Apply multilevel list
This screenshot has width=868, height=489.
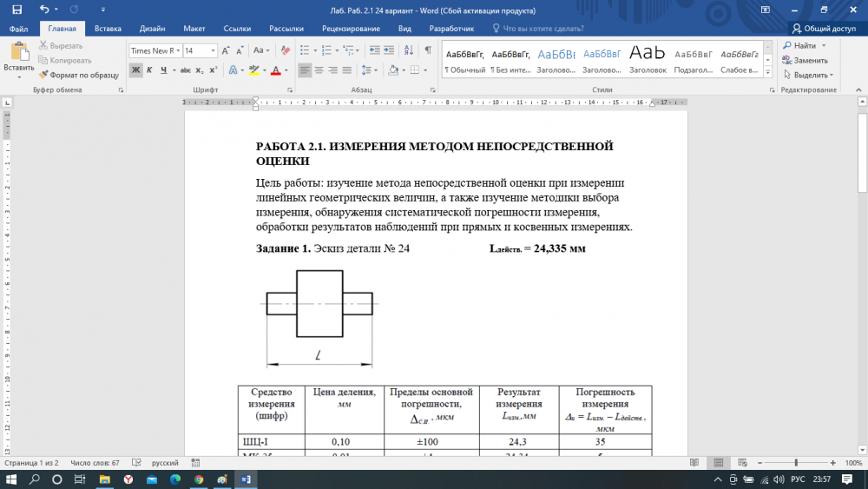(348, 50)
